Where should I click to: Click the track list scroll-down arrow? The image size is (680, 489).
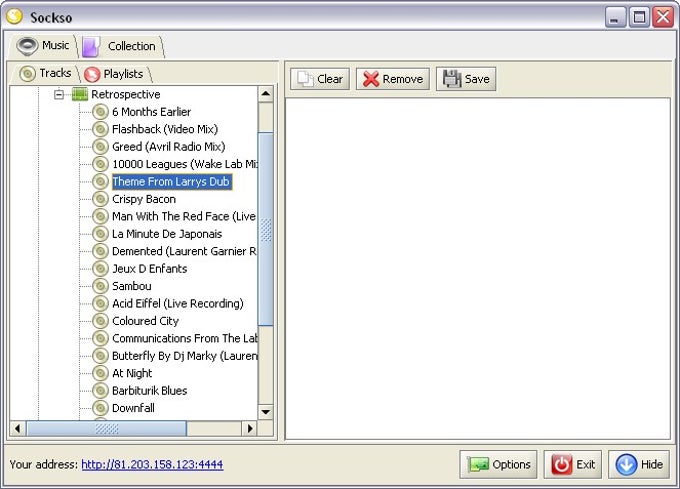(265, 411)
